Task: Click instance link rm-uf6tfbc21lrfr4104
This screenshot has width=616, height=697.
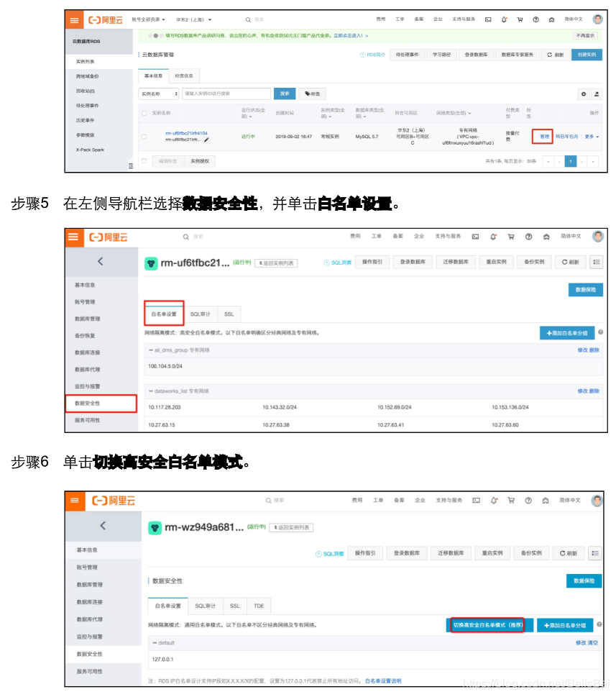Action: click(186, 133)
